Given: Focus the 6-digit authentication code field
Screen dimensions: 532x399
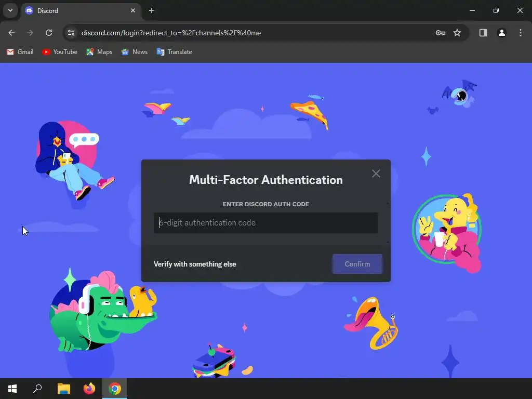Looking at the screenshot, I should 265,223.
